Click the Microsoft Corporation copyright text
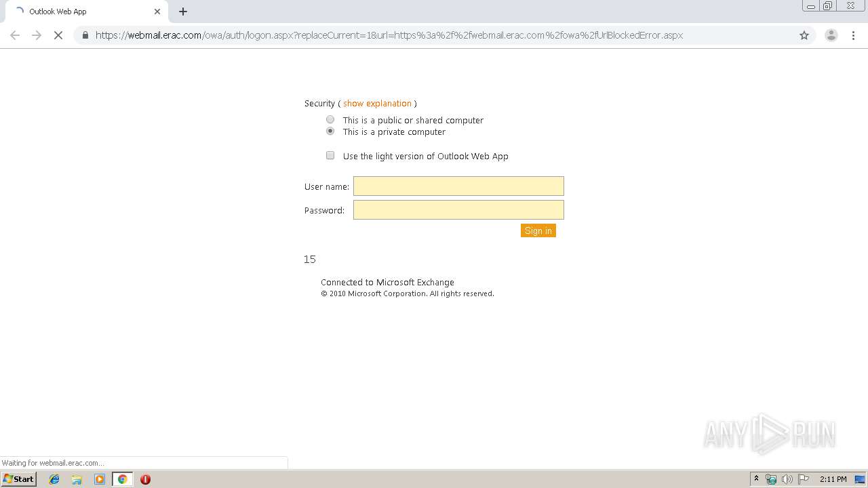This screenshot has width=868, height=488. pyautogui.click(x=407, y=293)
